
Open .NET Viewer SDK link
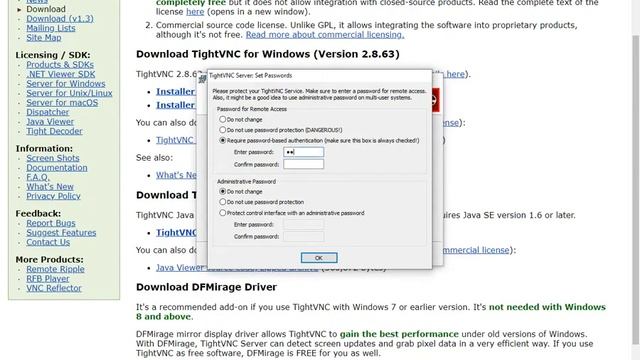point(61,74)
